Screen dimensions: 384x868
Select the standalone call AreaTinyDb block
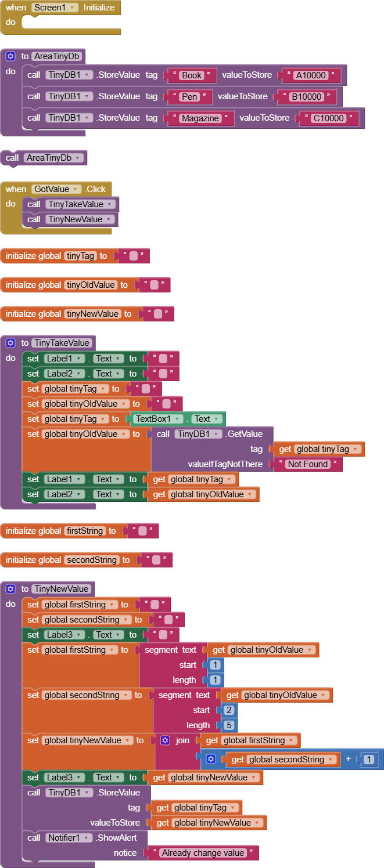[x=13, y=158]
